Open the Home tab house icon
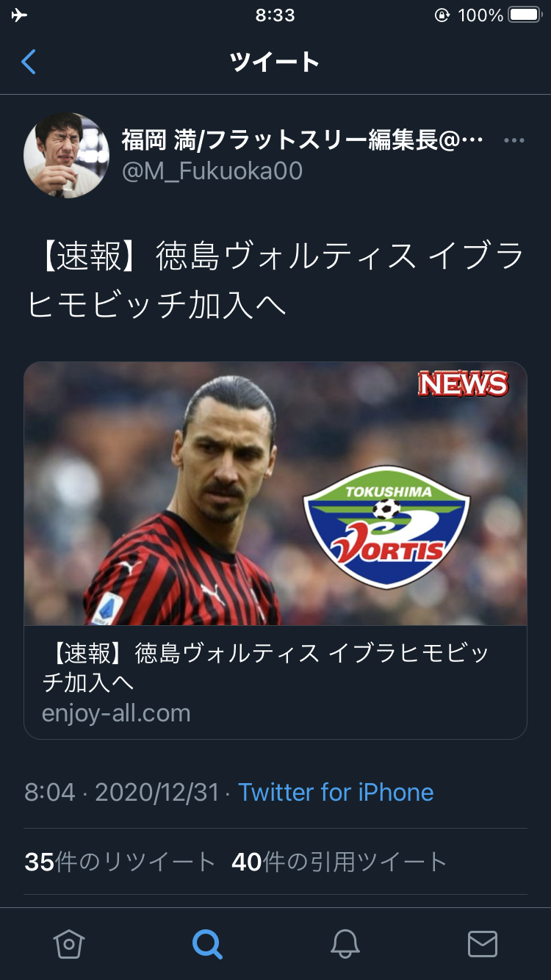Viewport: 551px width, 980px height. [69, 943]
